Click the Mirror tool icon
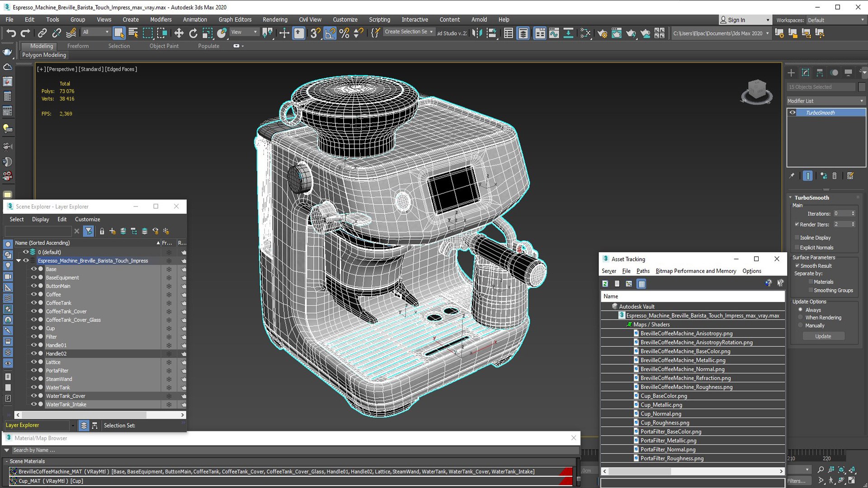The image size is (868, 488). (x=477, y=33)
